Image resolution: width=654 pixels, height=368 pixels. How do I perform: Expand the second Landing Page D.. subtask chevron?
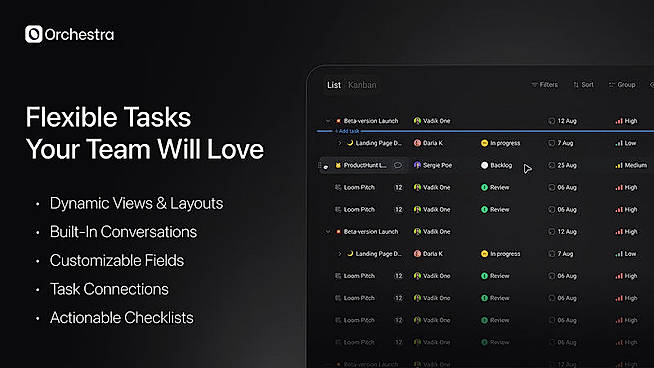pos(340,254)
